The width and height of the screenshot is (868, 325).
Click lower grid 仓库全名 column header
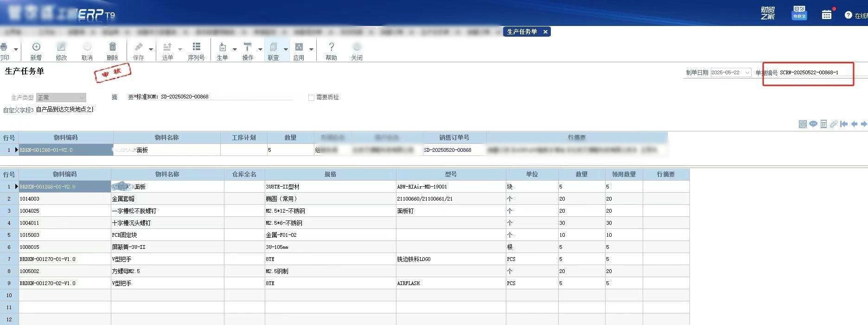click(244, 174)
